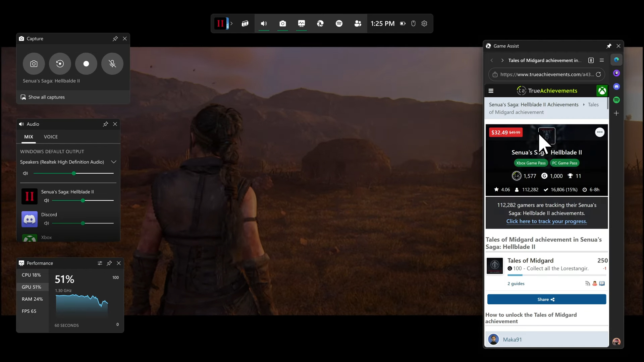Open the Game Assist browser menu
The width and height of the screenshot is (644, 362).
click(602, 60)
